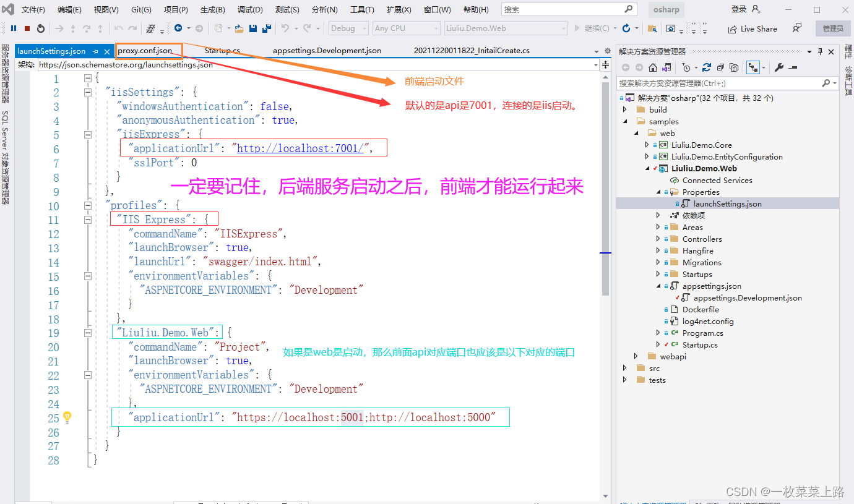This screenshot has width=854, height=504.
Task: Open the 工具(T) menu
Action: (x=362, y=10)
